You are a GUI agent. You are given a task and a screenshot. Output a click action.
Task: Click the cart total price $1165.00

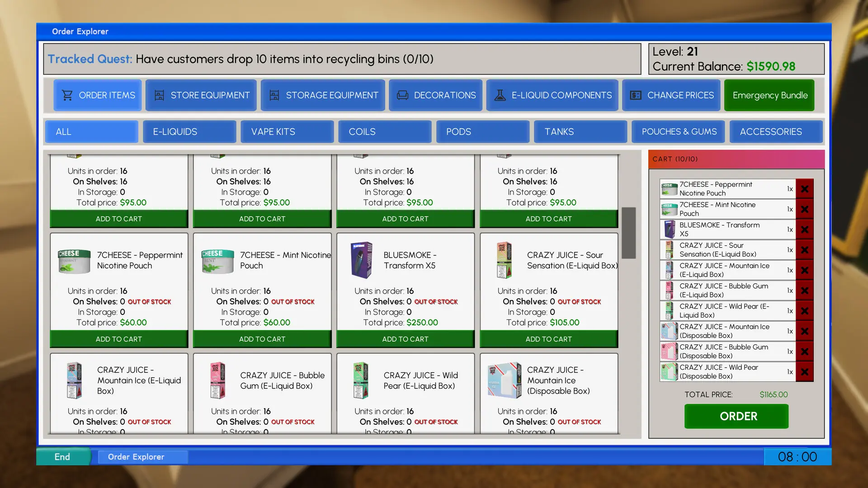coord(774,394)
